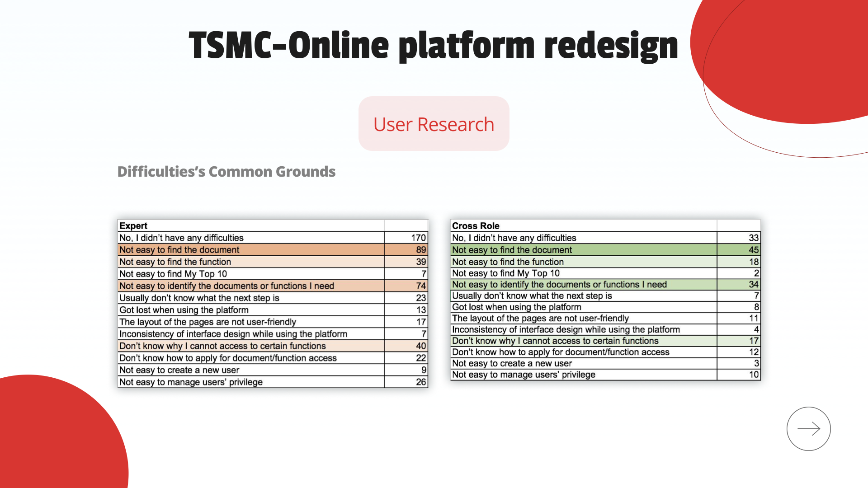
Task: Select the Cross Role table header cell
Action: point(584,225)
